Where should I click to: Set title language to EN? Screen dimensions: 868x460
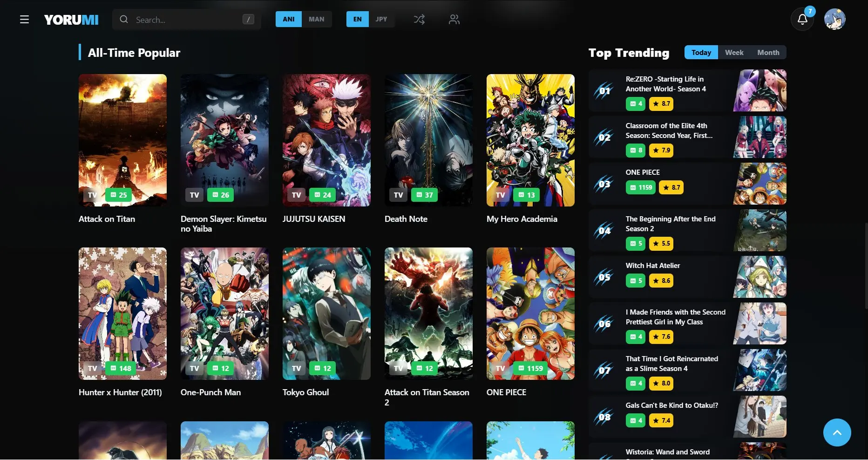pyautogui.click(x=358, y=19)
